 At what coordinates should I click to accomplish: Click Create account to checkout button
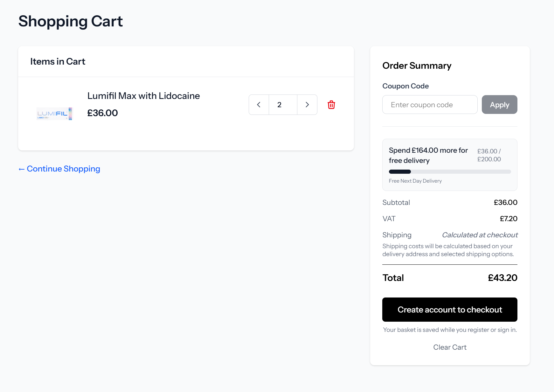(450, 310)
